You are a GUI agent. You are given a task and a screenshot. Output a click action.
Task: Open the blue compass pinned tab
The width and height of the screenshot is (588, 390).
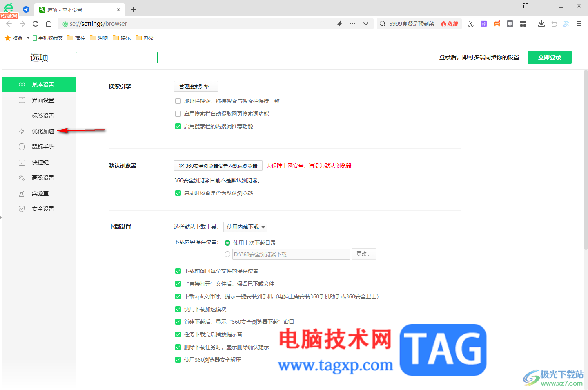[26, 9]
